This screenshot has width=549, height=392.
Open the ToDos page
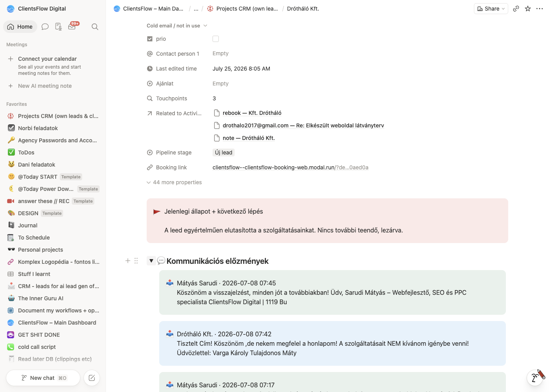53,152
